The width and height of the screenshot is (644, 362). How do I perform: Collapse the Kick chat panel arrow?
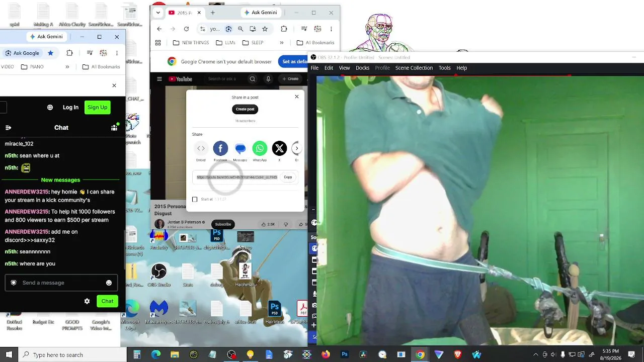point(8,128)
